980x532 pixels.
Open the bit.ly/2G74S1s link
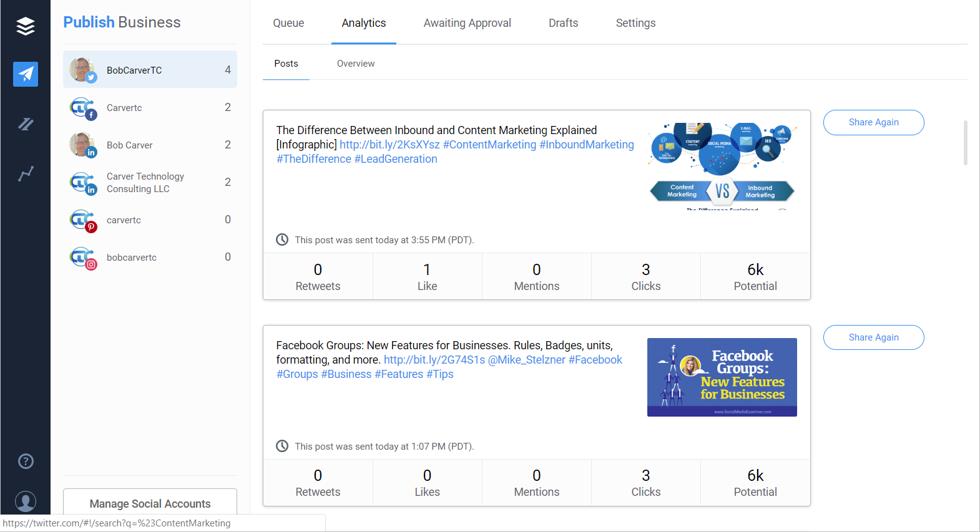coord(434,360)
